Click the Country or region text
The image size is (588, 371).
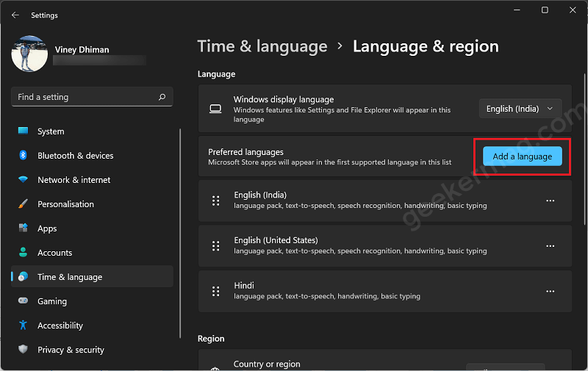267,364
